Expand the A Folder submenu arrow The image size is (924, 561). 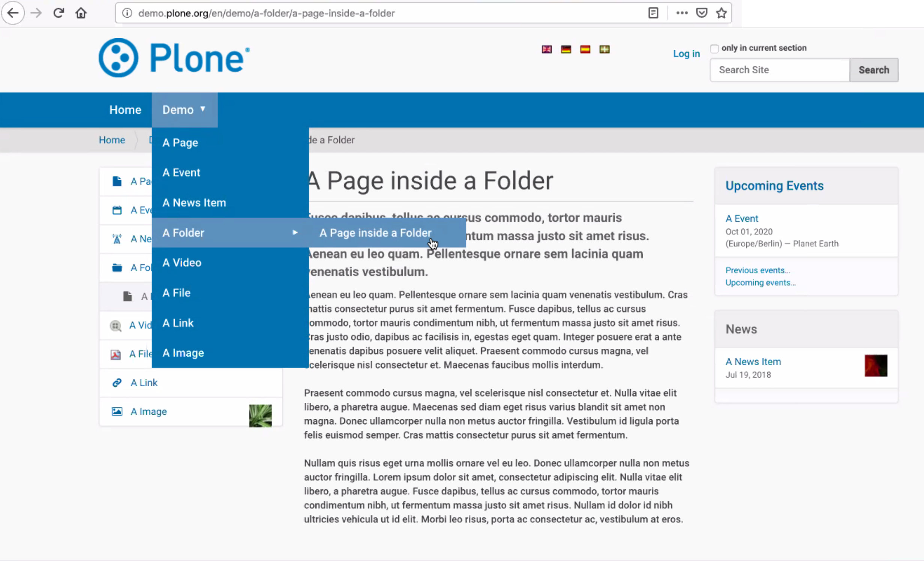pos(295,232)
